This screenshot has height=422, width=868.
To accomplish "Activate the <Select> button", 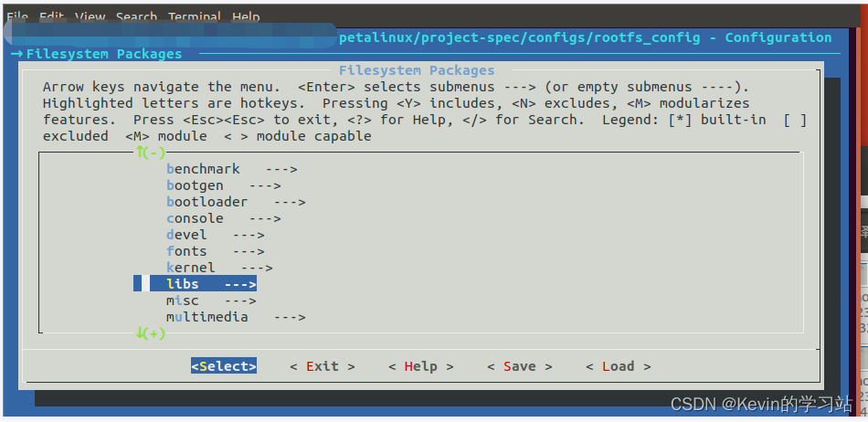I will point(224,366).
